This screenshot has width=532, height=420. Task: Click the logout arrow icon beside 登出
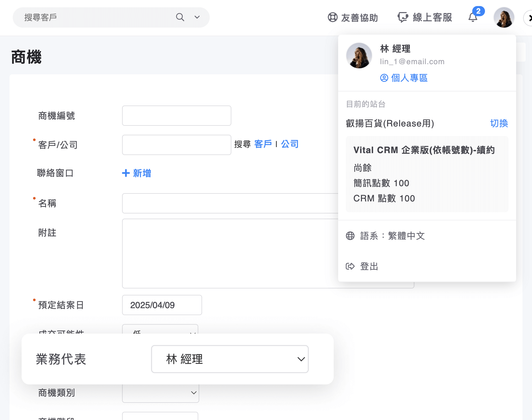tap(350, 266)
